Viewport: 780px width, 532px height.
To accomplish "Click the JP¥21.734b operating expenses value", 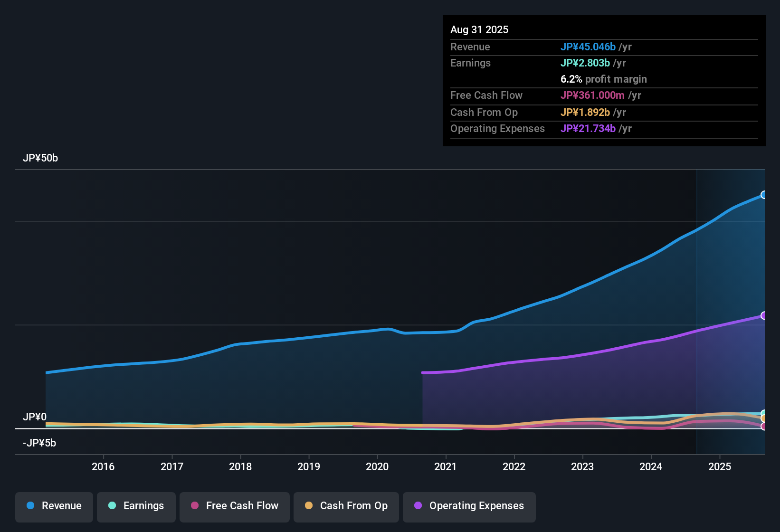I will pos(588,128).
